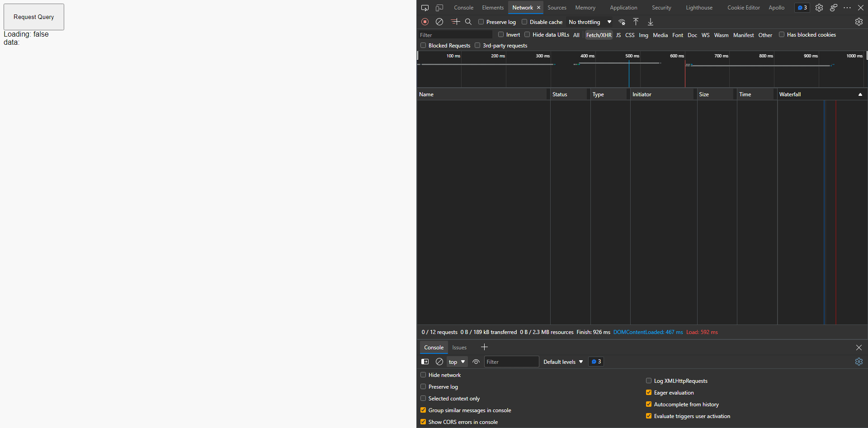Viewport: 868px width, 428px height.
Task: Import HAR file
Action: (x=635, y=21)
